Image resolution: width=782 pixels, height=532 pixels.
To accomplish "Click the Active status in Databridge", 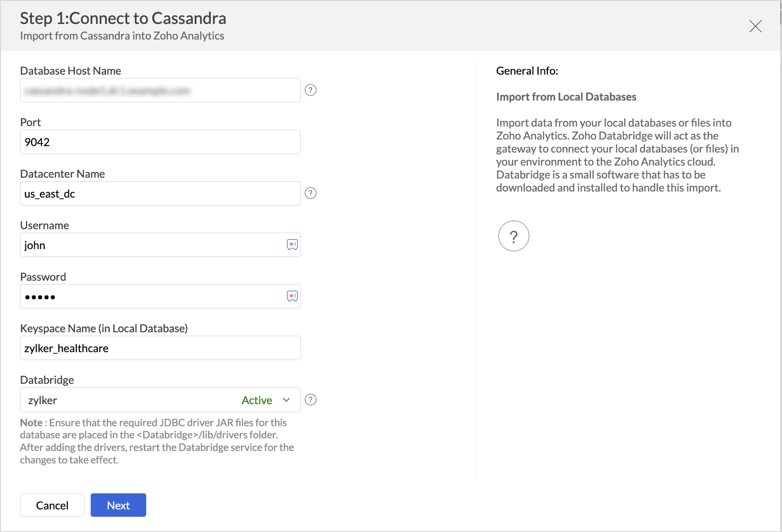I will tap(257, 400).
